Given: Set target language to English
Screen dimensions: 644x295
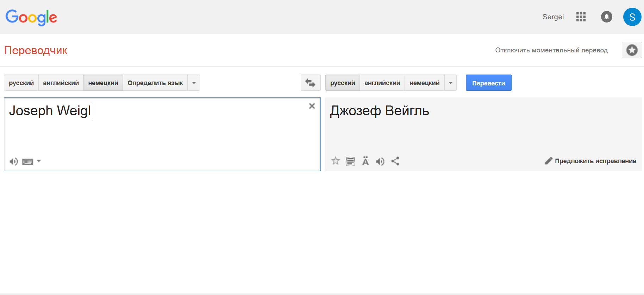Looking at the screenshot, I should pos(382,83).
